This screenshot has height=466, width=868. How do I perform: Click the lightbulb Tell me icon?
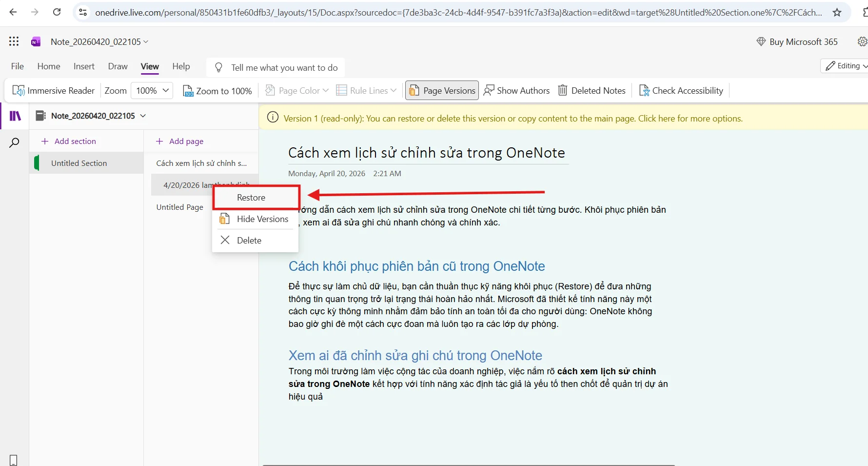218,67
